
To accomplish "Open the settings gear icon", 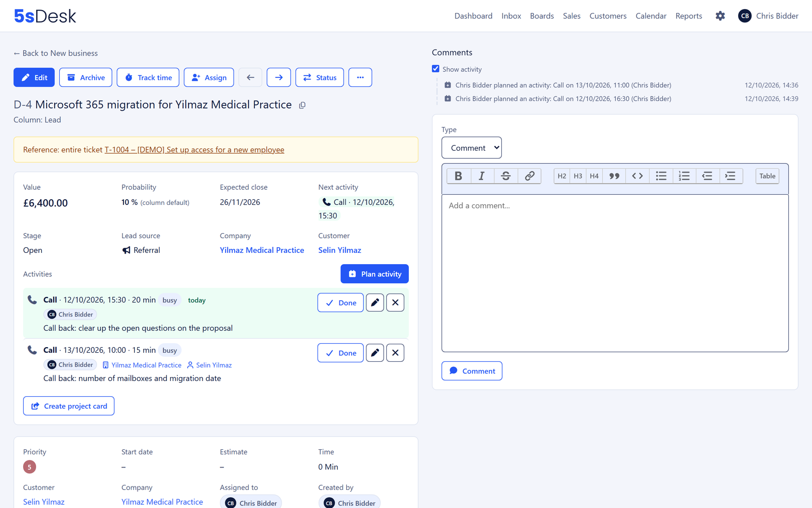I will (x=720, y=16).
